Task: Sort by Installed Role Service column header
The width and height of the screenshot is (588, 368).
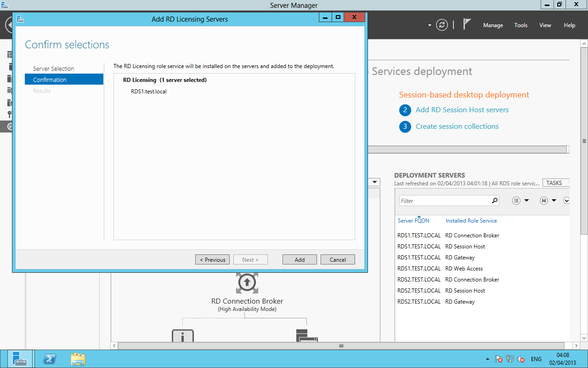Action: 471,221
